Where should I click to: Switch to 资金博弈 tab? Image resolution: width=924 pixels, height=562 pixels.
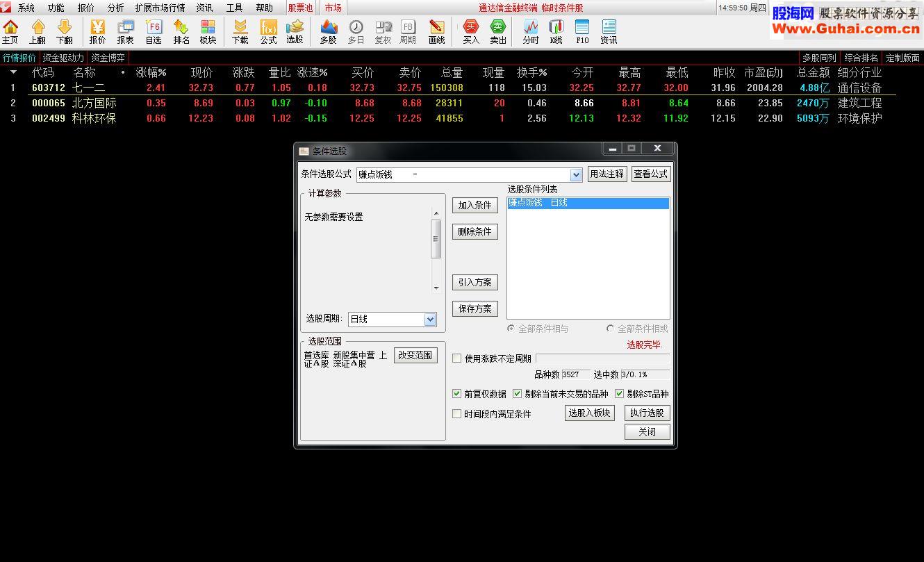coord(108,58)
